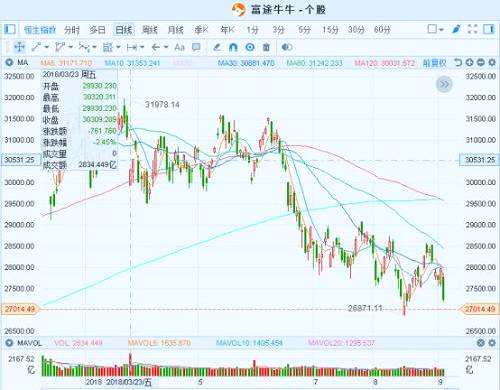The height and width of the screenshot is (390, 500).
Task: Select the Aa text annotation tool
Action: (179, 47)
